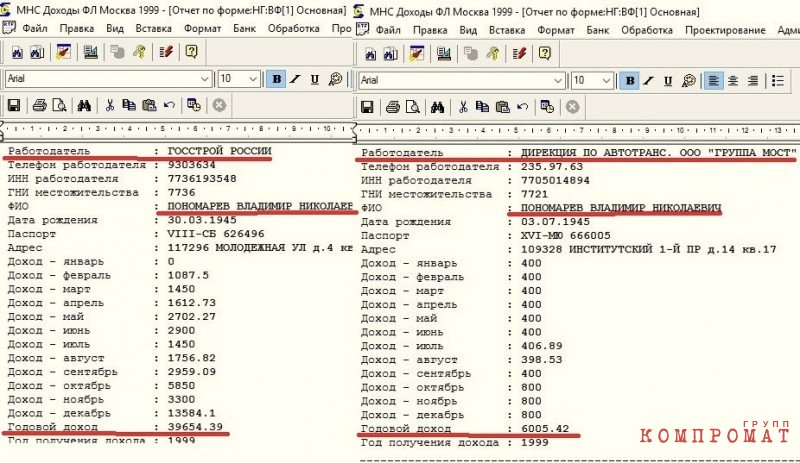Toggle Italic in Госстрой window
This screenshot has height=463, width=800.
(x=295, y=79)
